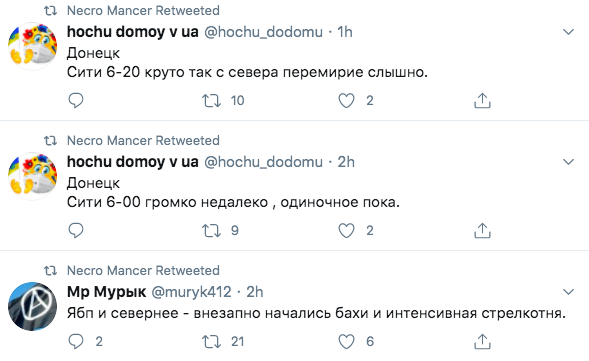Open Necro Mancer Retweeted label on first tweet

tap(143, 11)
